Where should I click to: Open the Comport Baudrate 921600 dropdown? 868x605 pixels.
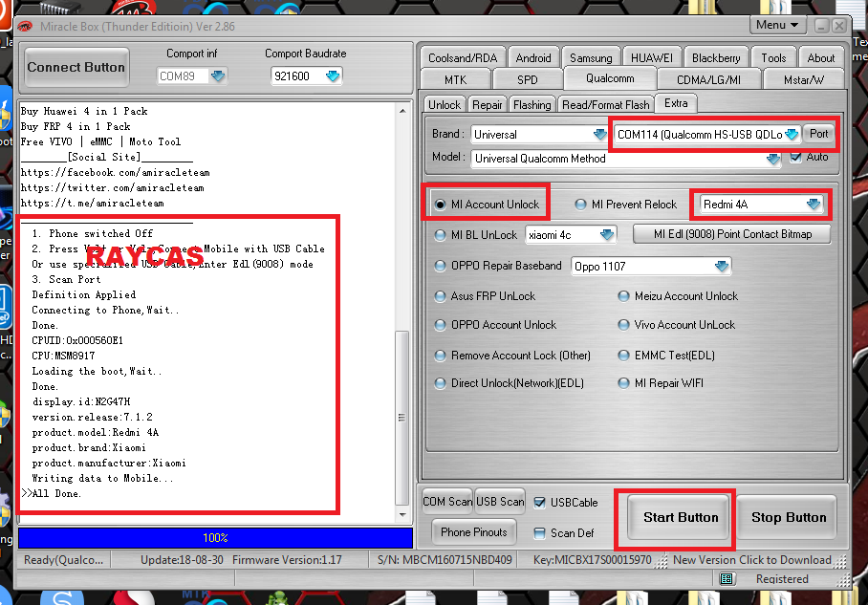(333, 76)
